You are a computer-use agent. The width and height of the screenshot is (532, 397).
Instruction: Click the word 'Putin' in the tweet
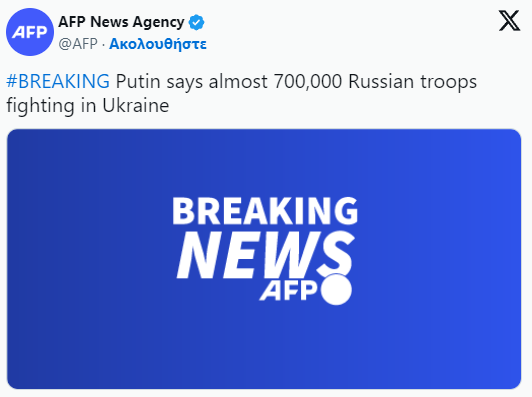pos(138,81)
